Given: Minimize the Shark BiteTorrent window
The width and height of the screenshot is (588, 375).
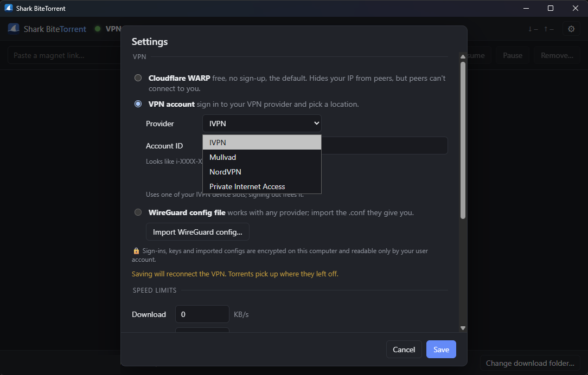Looking at the screenshot, I should coord(526,8).
